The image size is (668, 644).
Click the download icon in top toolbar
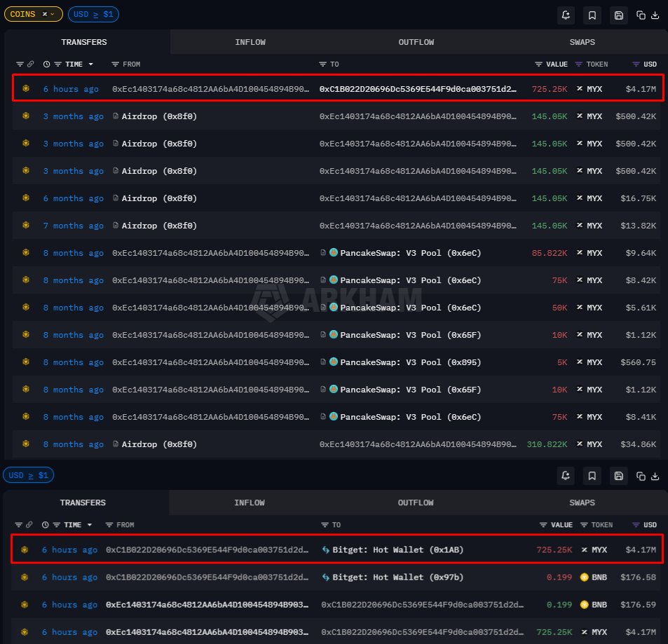tap(655, 15)
